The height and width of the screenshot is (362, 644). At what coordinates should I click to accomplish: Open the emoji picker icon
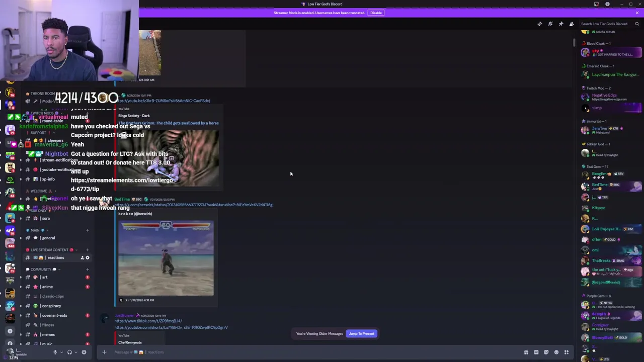pos(556,352)
